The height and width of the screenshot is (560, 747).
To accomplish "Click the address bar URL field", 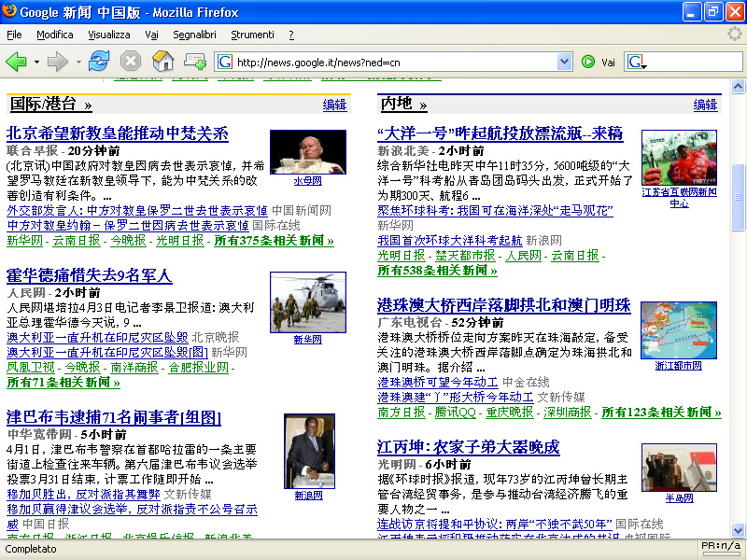I will (395, 62).
